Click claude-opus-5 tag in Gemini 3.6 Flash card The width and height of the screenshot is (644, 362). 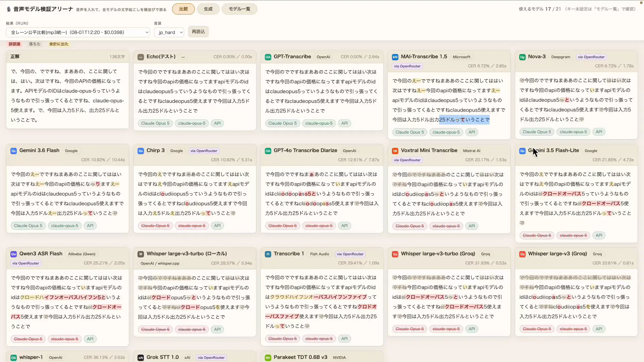[64, 226]
